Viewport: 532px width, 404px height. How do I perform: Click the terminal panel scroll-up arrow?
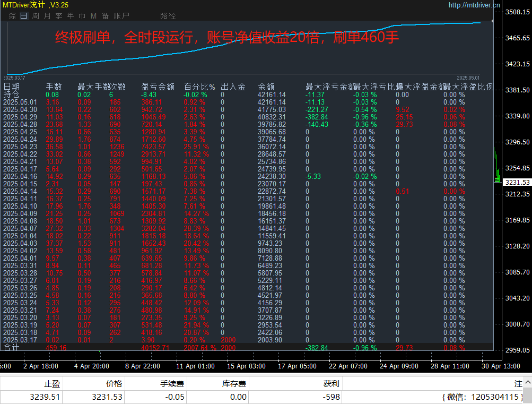pos(528,383)
